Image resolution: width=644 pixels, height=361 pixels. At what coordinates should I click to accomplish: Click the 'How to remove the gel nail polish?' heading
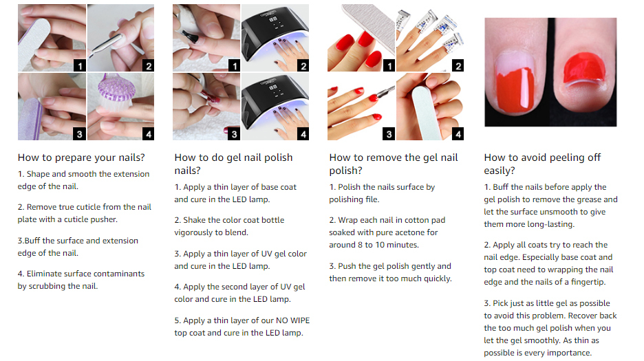pos(394,164)
